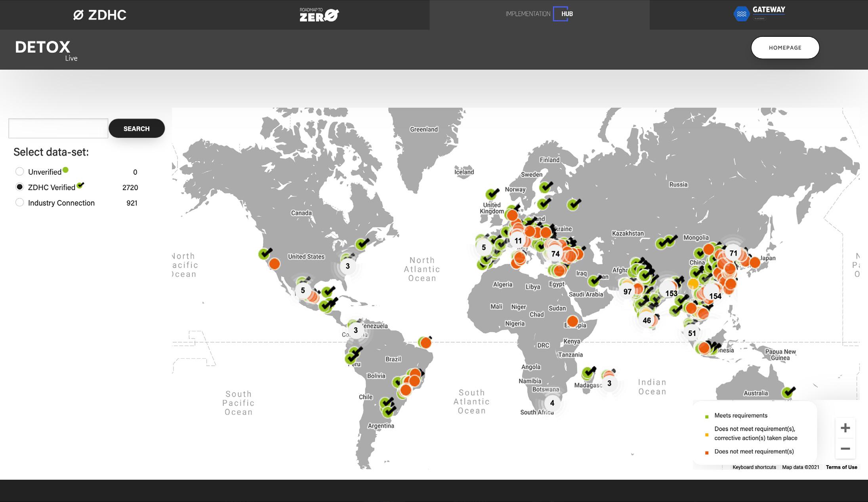Go to the HOMEPAGE button
Screen dimensions: 868x502
click(784, 48)
